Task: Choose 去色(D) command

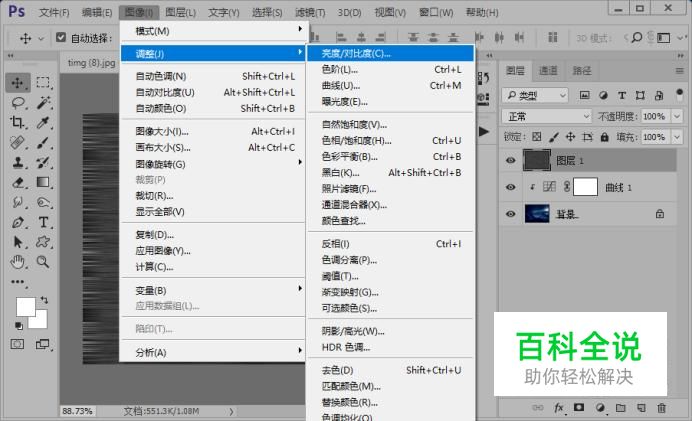Action: pyautogui.click(x=391, y=370)
